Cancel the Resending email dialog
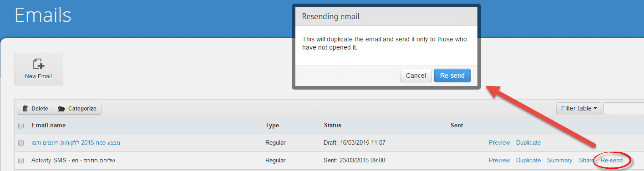This screenshot has height=171, width=644. (x=416, y=75)
